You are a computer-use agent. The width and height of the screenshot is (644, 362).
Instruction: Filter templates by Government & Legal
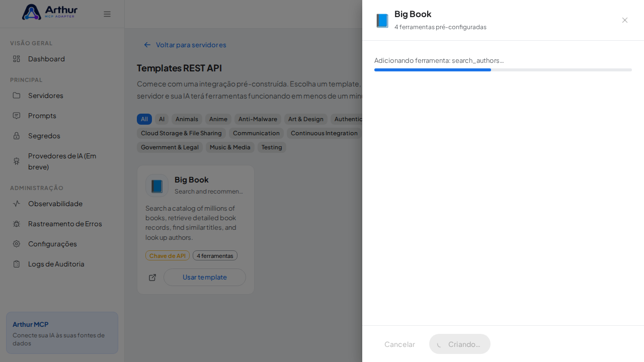(170, 147)
